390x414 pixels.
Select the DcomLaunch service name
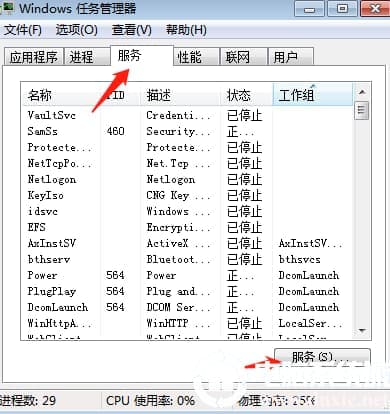click(58, 307)
